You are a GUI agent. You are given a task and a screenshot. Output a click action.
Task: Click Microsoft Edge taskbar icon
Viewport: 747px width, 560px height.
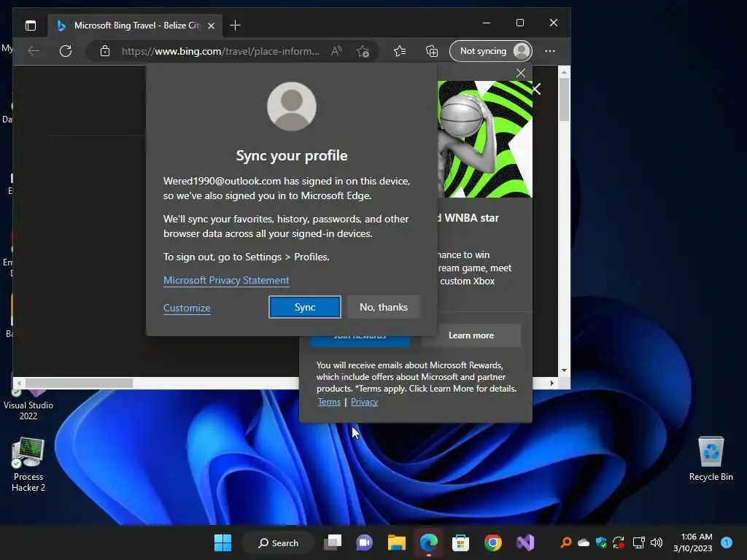pyautogui.click(x=429, y=542)
